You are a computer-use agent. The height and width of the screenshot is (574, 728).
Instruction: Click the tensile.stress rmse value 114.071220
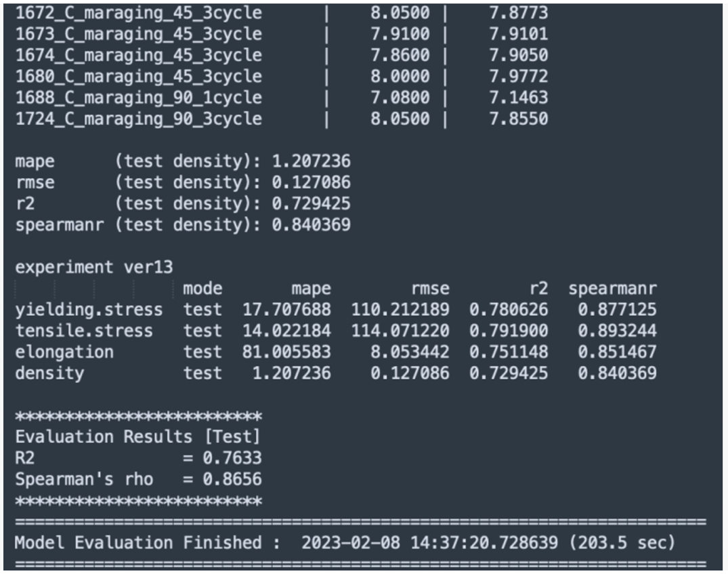400,331
